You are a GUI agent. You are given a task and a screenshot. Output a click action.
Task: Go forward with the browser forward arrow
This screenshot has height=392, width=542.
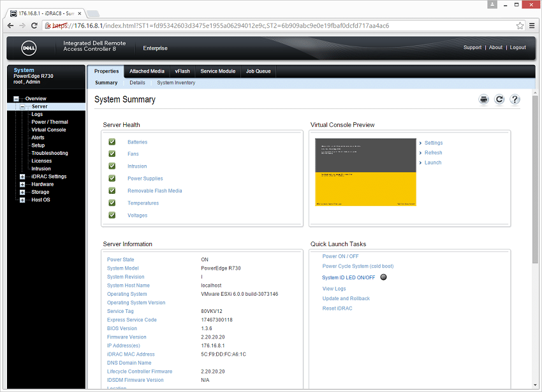22,25
